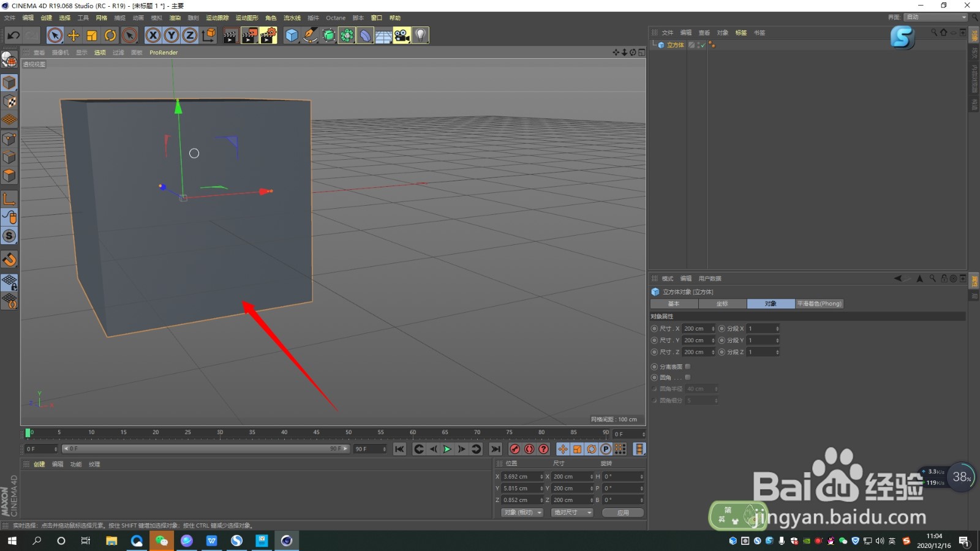
Task: Add a camera object
Action: pyautogui.click(x=402, y=36)
